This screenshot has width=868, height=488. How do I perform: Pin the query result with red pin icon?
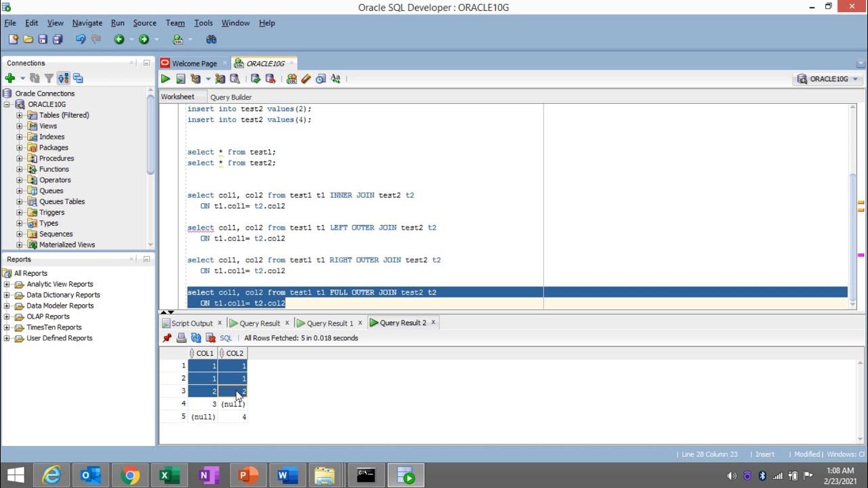(167, 338)
